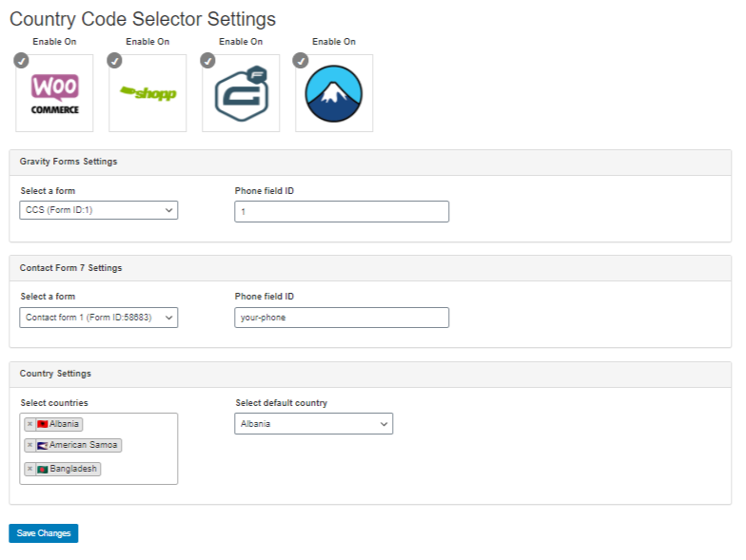Select the Contact Form 7 mountain logo
The width and height of the screenshot is (746, 560).
334,93
